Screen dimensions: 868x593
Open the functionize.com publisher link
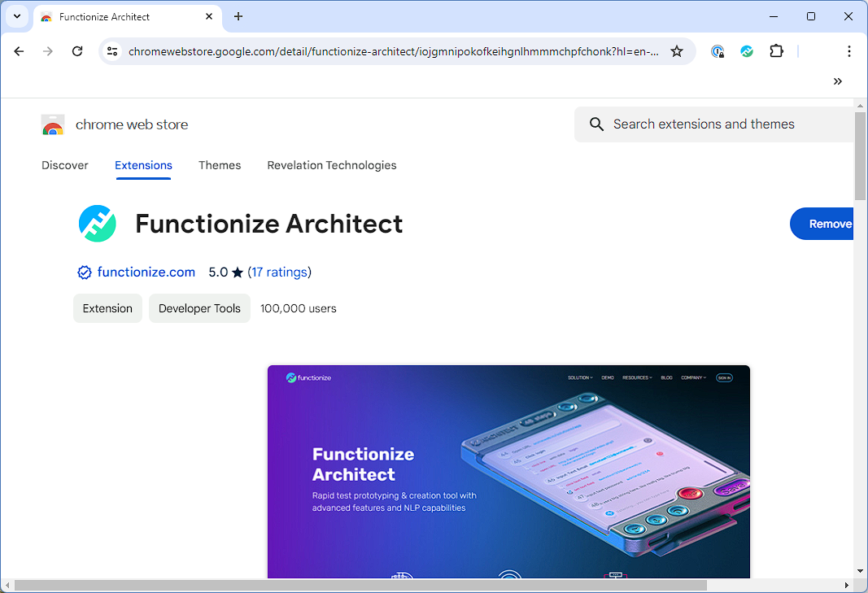146,273
